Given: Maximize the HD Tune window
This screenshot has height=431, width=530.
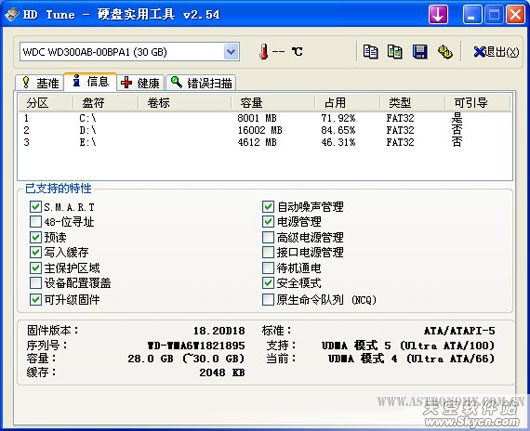Looking at the screenshot, I should coord(494,15).
